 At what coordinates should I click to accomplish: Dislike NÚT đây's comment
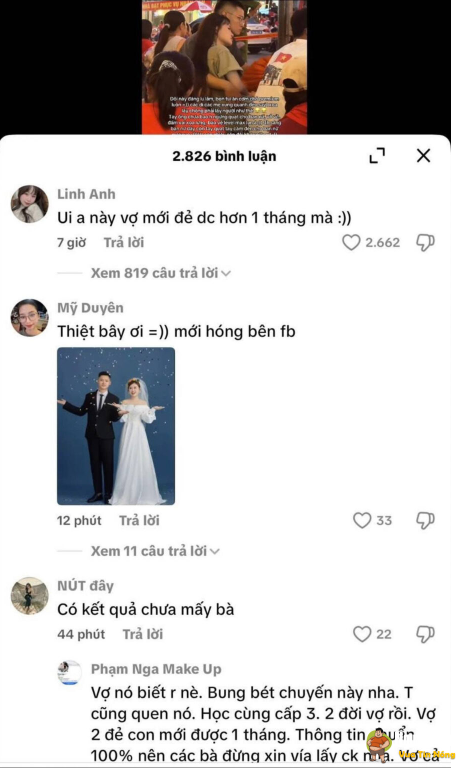coord(425,634)
